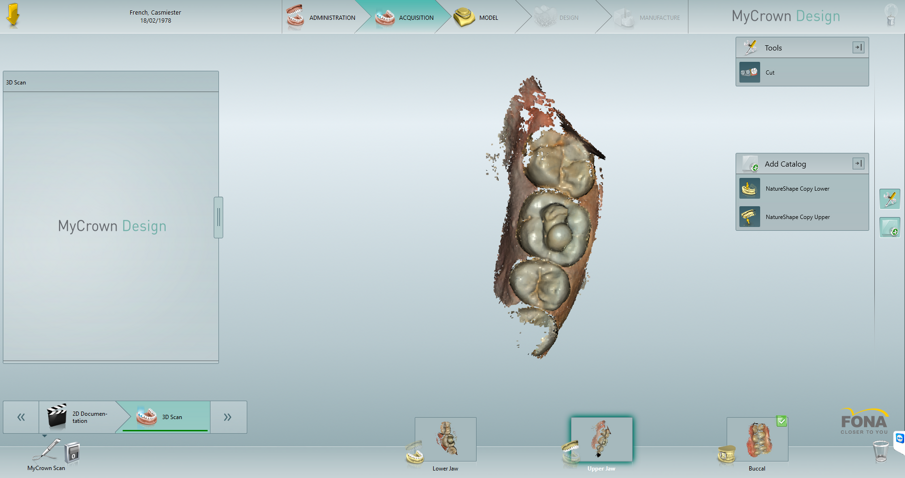The height and width of the screenshot is (478, 905).
Task: Click the yellow arrow icon at top-left
Action: tap(14, 16)
